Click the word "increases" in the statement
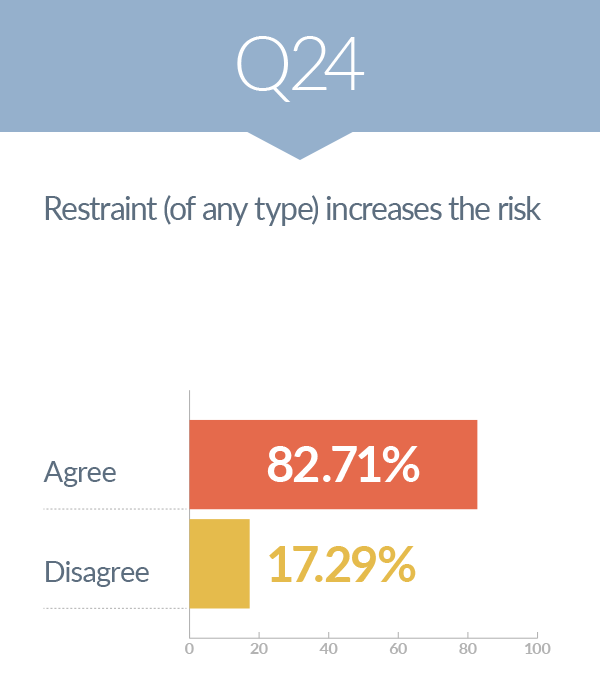The width and height of the screenshot is (600, 700). click(x=385, y=211)
